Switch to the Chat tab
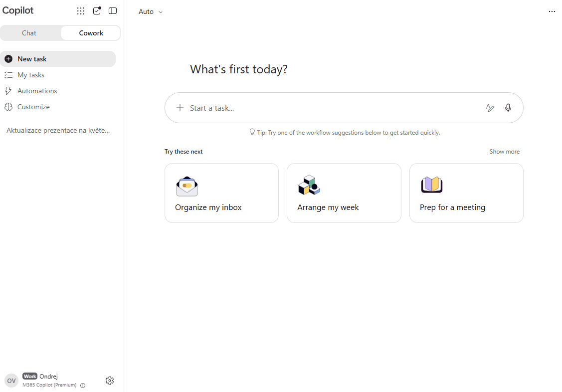 click(29, 33)
